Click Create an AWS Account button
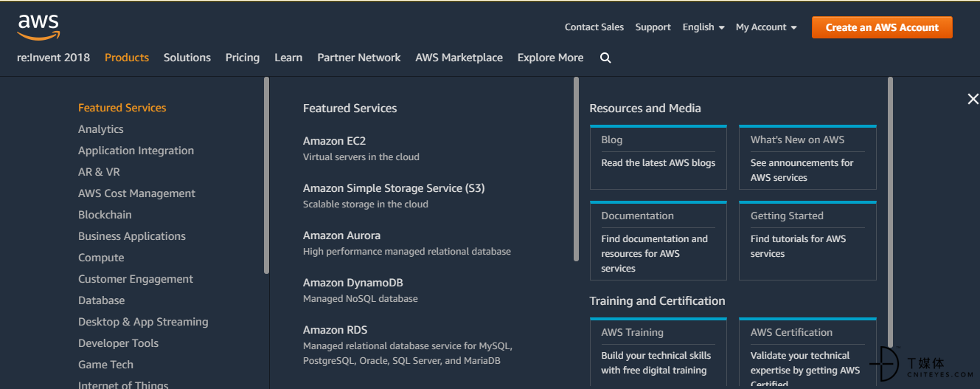 click(882, 27)
